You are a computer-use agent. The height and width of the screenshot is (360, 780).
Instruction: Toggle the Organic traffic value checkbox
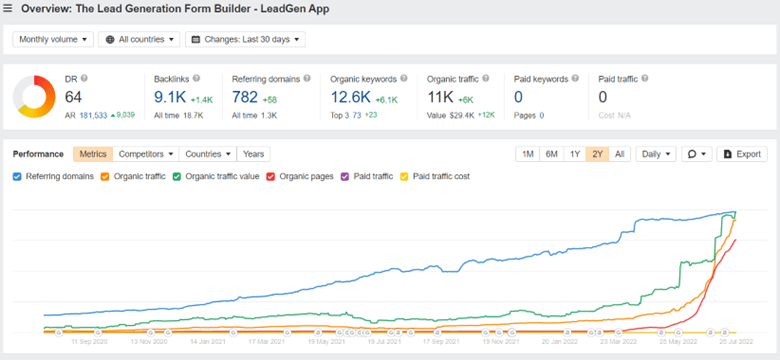177,176
